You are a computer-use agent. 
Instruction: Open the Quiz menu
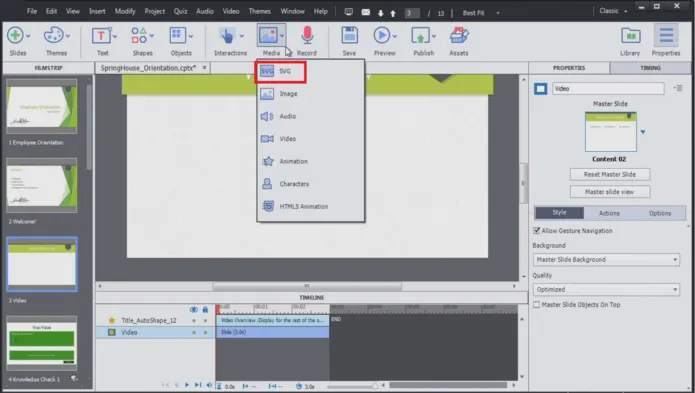point(180,12)
